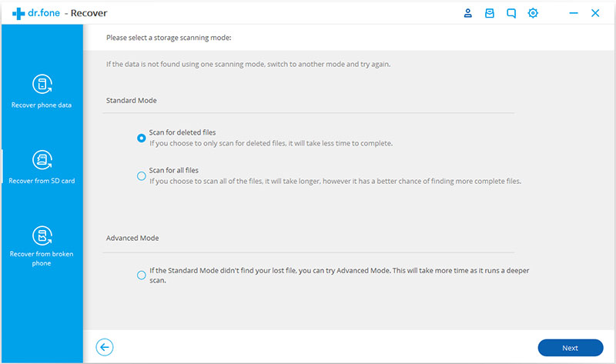Screen dimensions: 616x364
Task: Click the dr.fone logo
Action: (x=36, y=13)
